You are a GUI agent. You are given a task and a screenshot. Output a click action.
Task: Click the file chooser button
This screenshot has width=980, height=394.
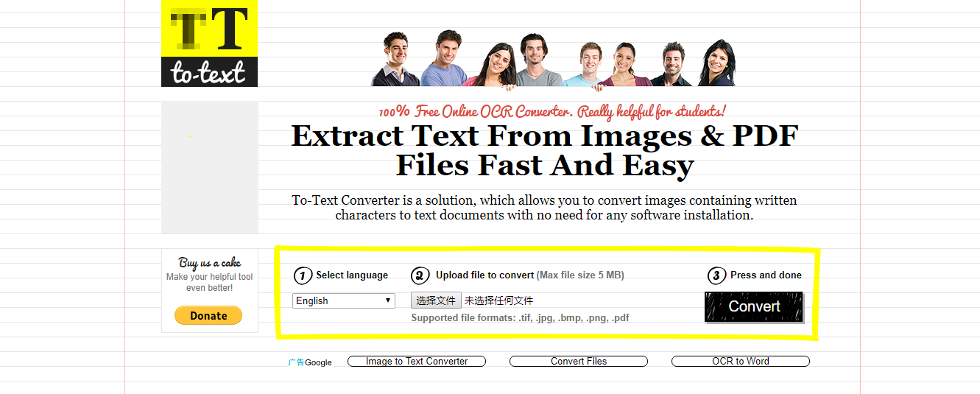[x=436, y=300]
